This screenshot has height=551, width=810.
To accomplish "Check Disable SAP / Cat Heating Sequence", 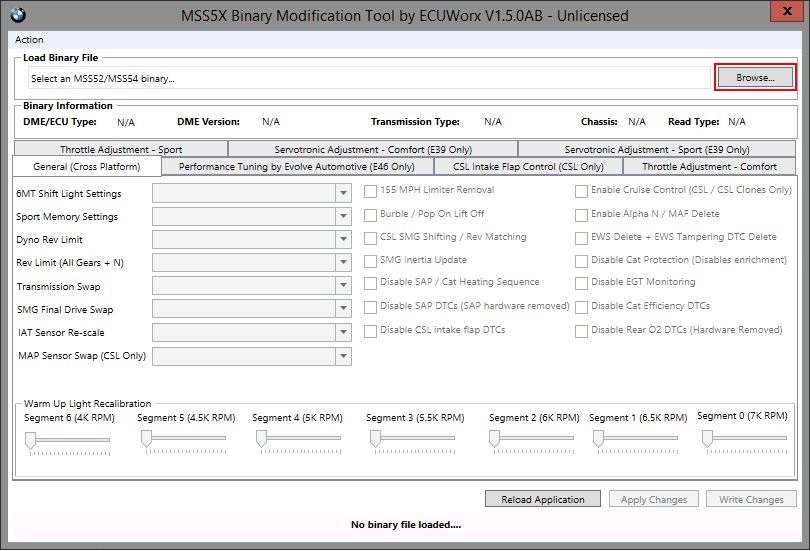I will [x=370, y=283].
